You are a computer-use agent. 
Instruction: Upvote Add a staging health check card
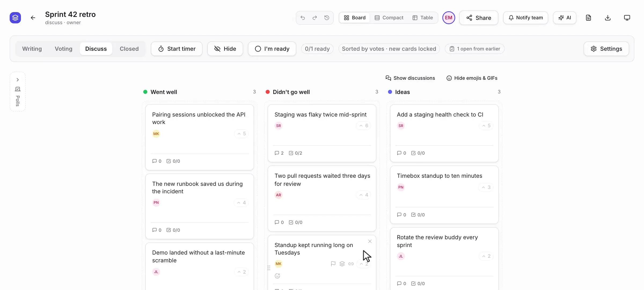coord(486,126)
